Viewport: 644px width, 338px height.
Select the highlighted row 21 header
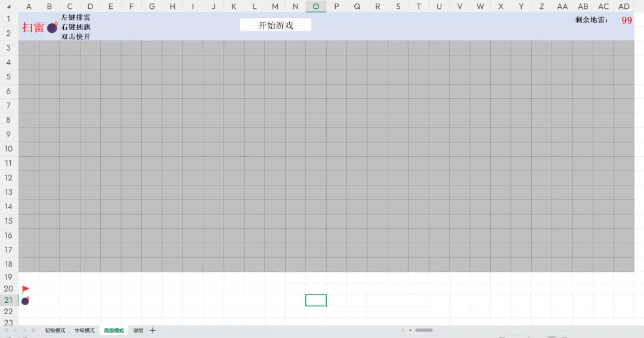pyautogui.click(x=8, y=300)
